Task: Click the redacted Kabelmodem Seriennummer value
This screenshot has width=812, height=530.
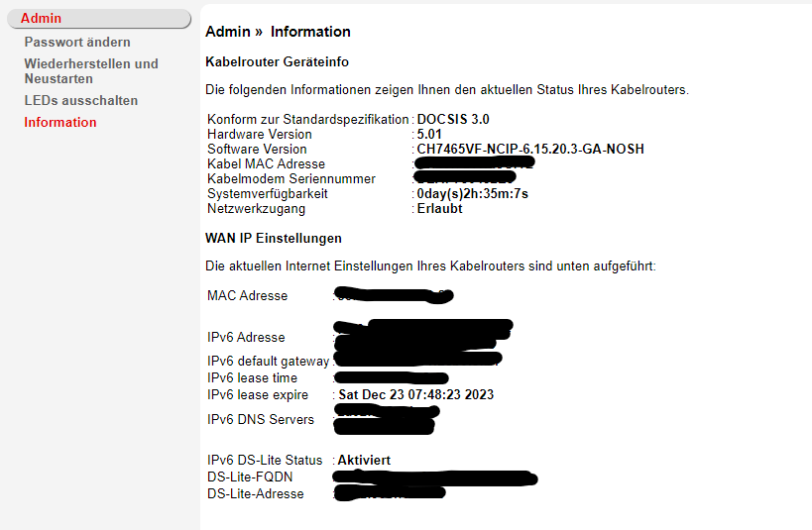Action: [x=466, y=177]
